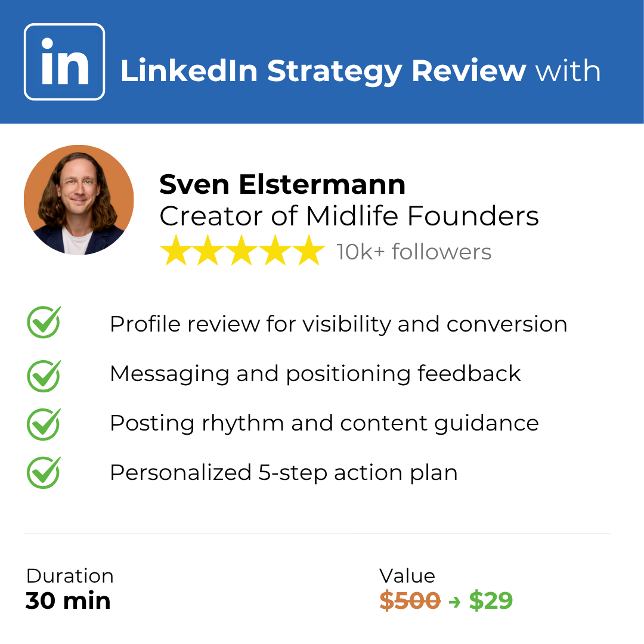Open Sven Elstermann's profile photo

79,200
